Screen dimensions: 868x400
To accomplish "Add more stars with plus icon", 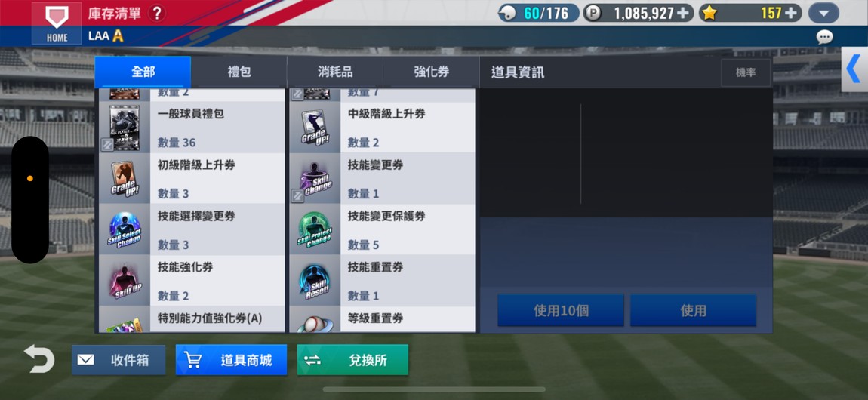I will (793, 14).
